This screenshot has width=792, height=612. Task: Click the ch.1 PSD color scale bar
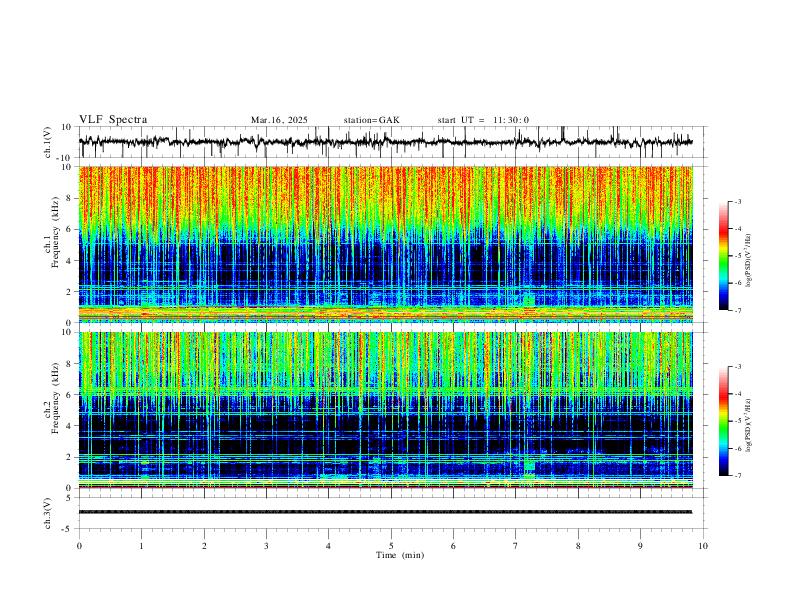pos(723,256)
